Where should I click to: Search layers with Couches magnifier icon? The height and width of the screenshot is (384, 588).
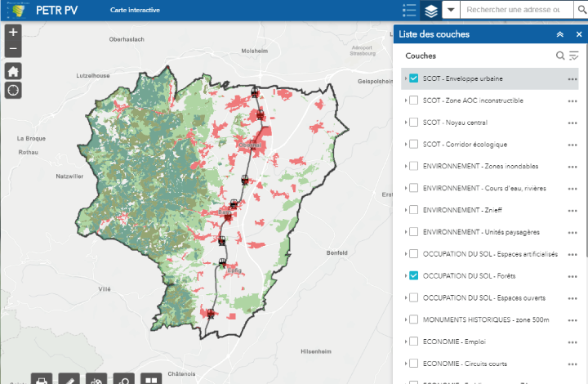[x=560, y=56]
